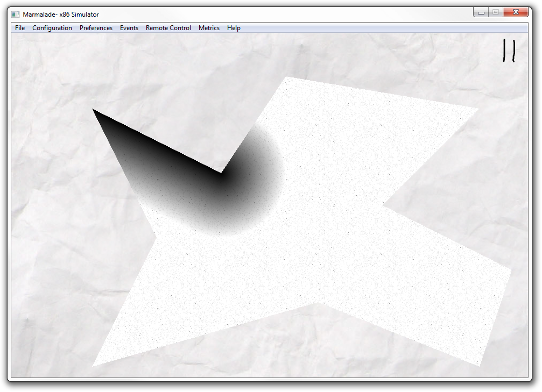Open the Help menu
Image resolution: width=542 pixels, height=392 pixels.
pos(234,28)
